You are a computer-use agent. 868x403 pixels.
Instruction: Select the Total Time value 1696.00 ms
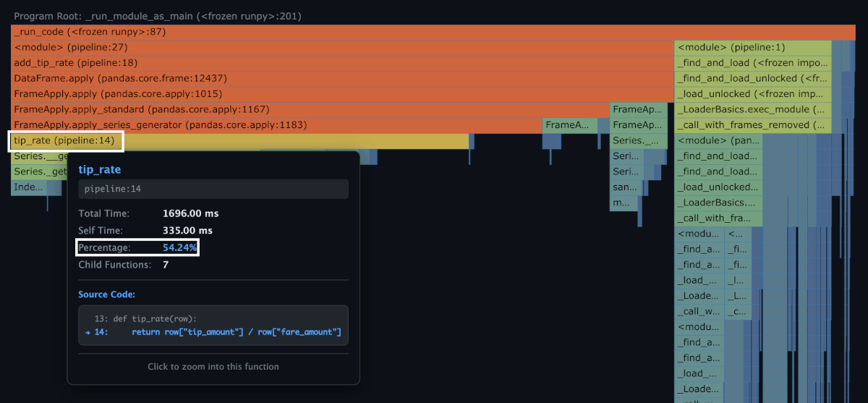click(190, 213)
